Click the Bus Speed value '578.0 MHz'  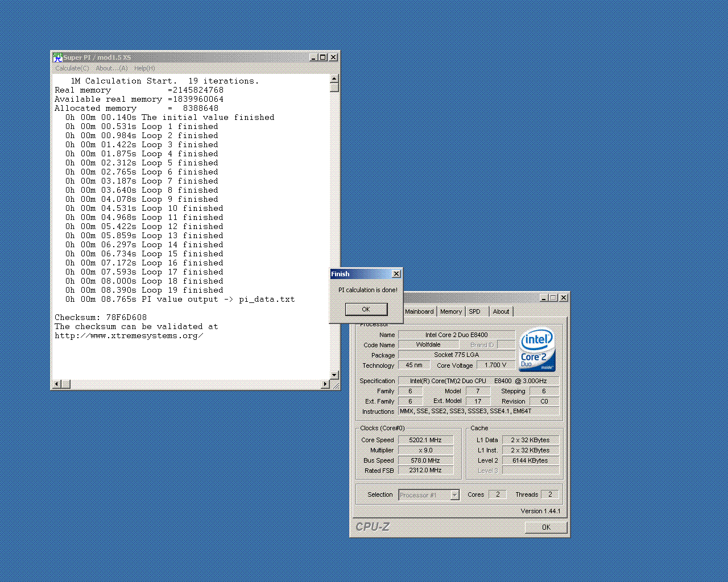[x=425, y=460]
